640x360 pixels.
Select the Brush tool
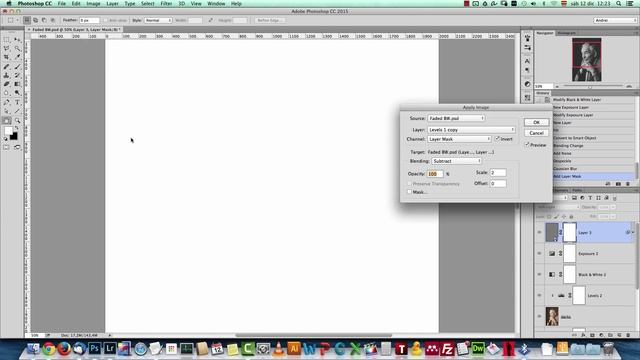(x=18, y=67)
